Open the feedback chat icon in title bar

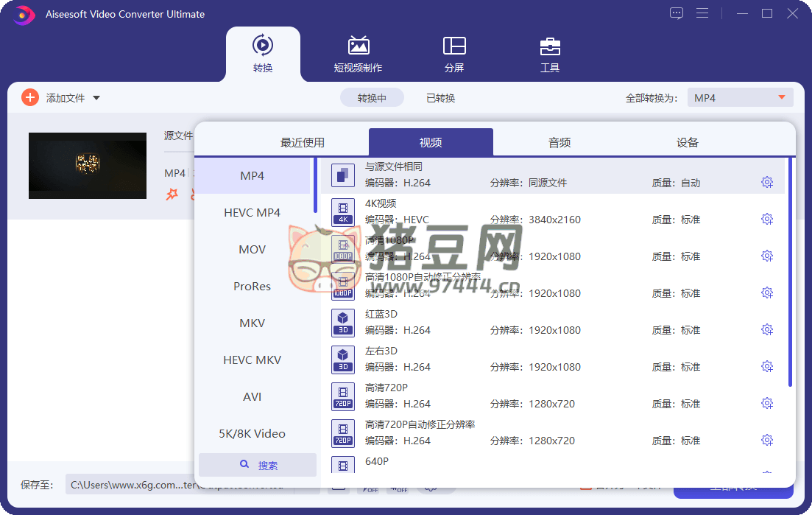click(677, 13)
